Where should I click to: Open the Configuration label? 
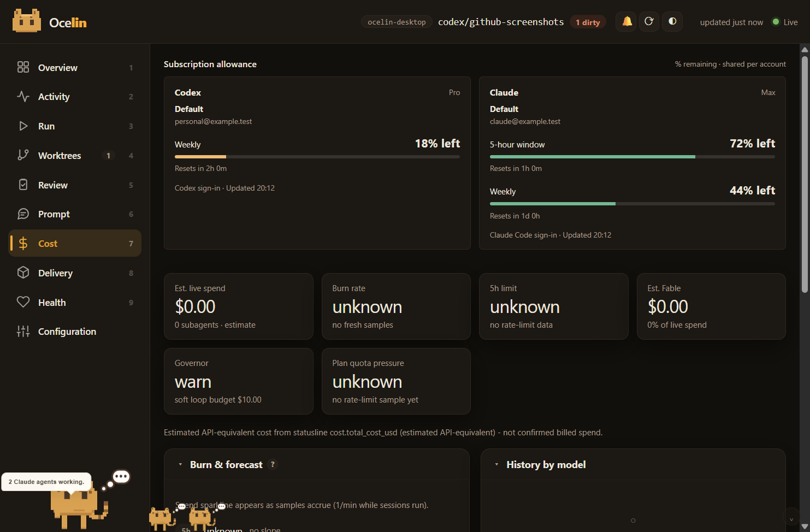pyautogui.click(x=67, y=332)
